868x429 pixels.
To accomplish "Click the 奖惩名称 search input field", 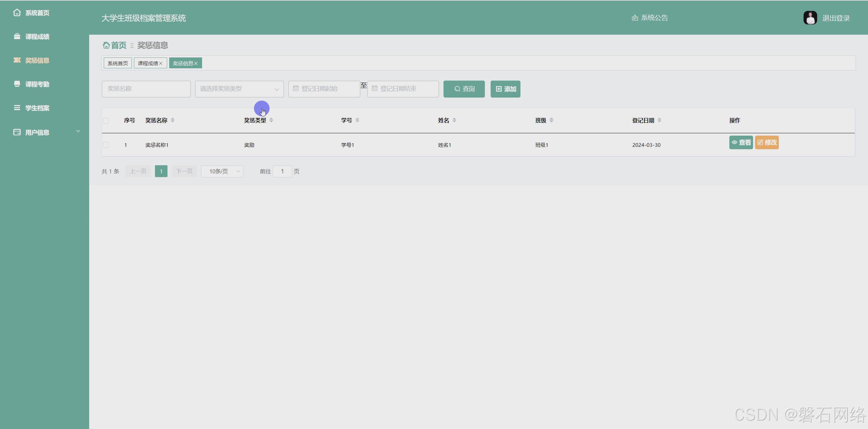I will click(146, 89).
